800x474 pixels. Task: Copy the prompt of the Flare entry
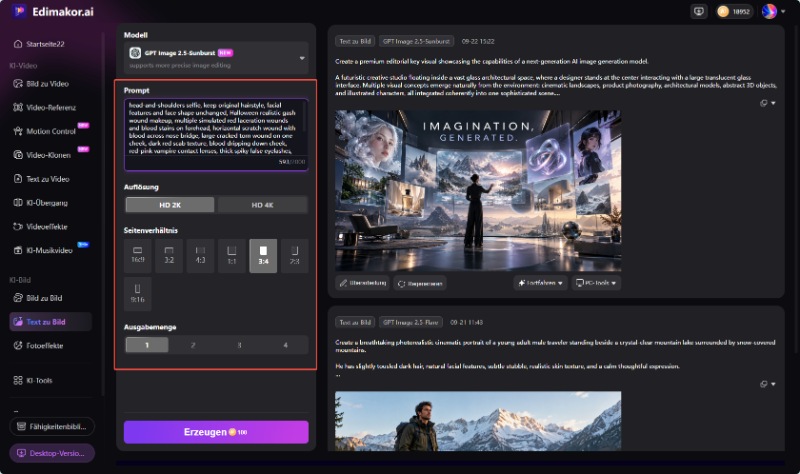pyautogui.click(x=763, y=384)
